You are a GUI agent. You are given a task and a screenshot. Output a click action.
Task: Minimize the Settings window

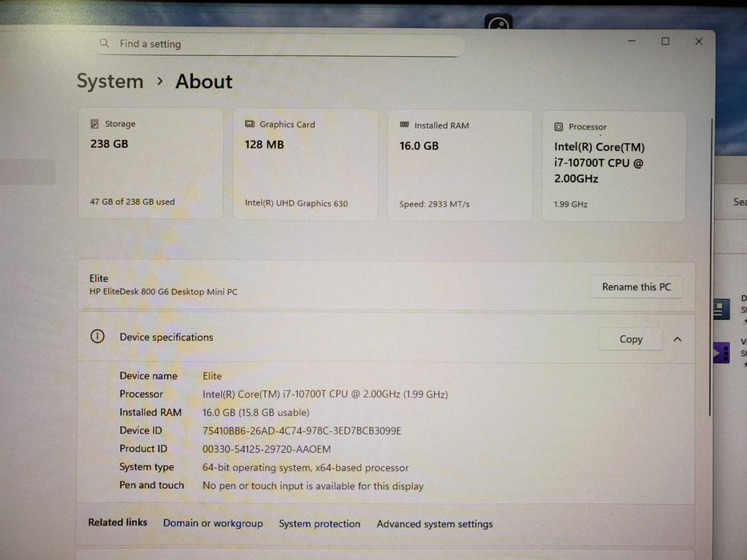tap(632, 42)
